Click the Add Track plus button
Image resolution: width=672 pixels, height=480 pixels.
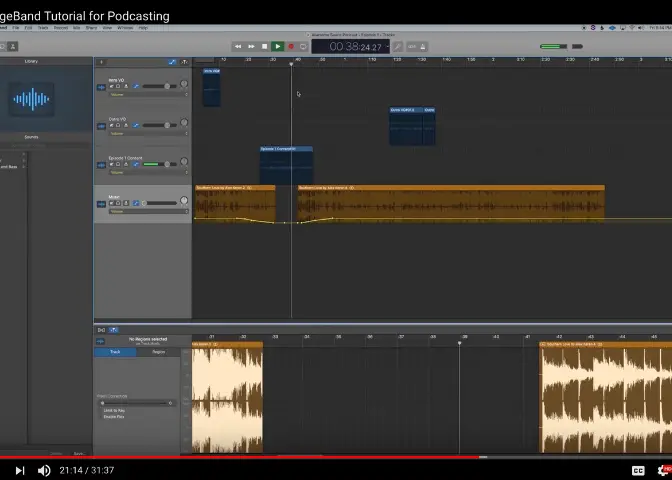tap(101, 62)
